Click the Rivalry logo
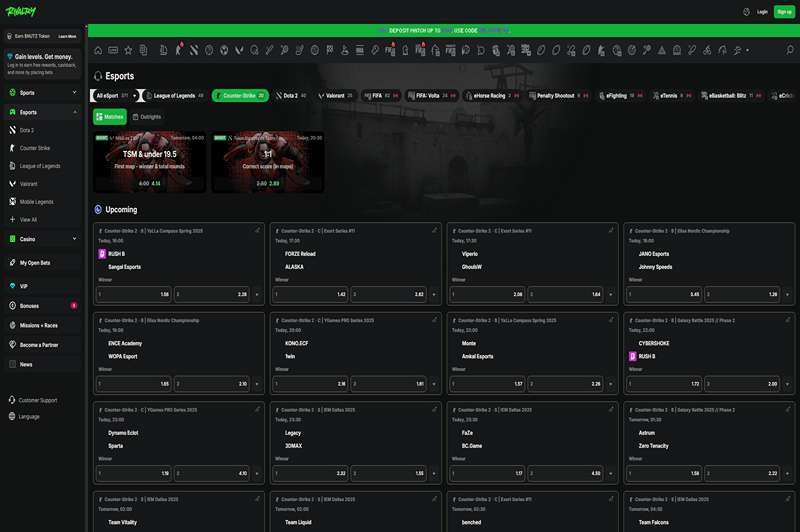 [x=20, y=11]
